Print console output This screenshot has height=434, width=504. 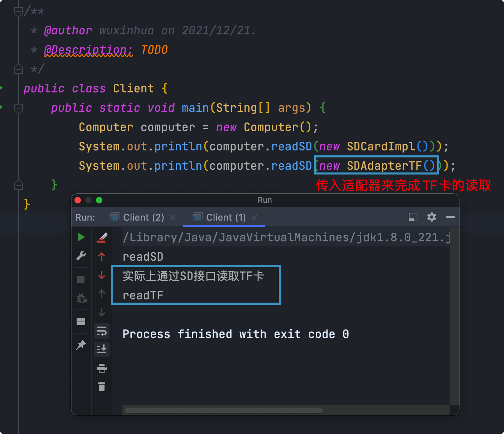[102, 368]
